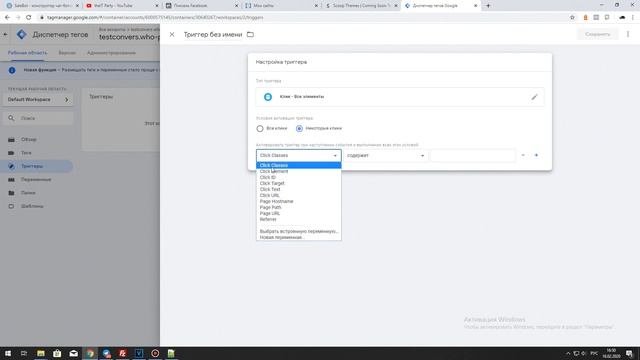Choose Click Target from the list
The width and height of the screenshot is (640, 360).
pos(298,183)
